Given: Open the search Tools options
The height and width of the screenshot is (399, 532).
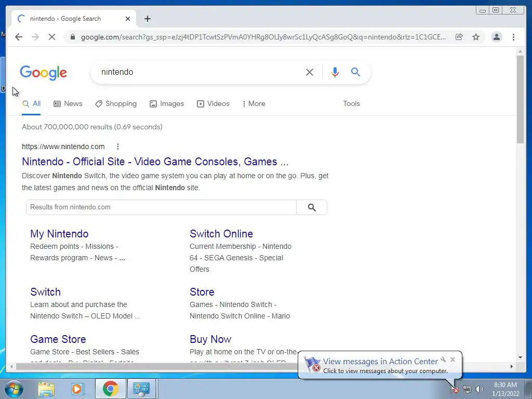Looking at the screenshot, I should (x=351, y=104).
